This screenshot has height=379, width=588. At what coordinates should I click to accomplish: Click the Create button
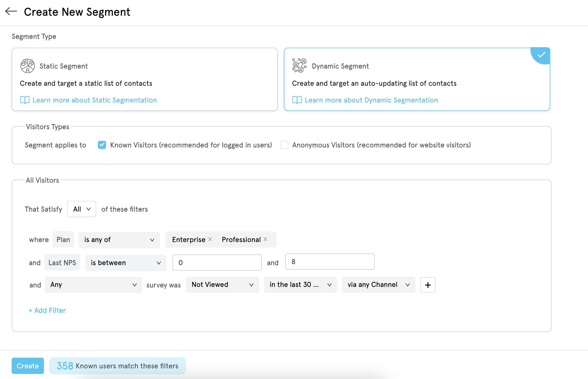[x=27, y=366]
